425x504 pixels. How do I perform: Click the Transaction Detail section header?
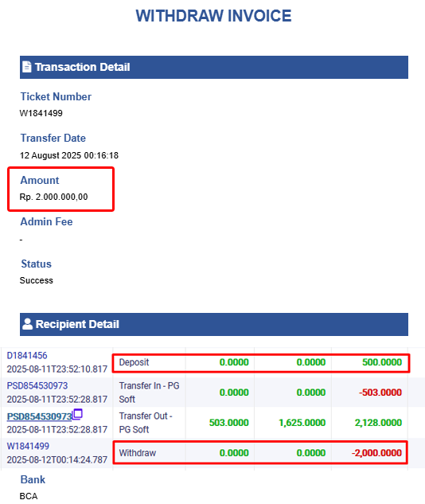tap(214, 67)
